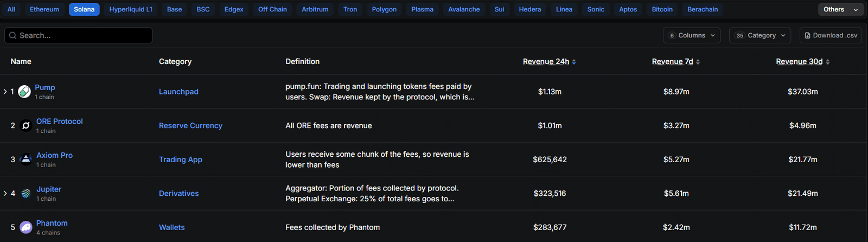Screen dimensions: 868x242
Task: Switch to the Aptos tab
Action: [628, 9]
